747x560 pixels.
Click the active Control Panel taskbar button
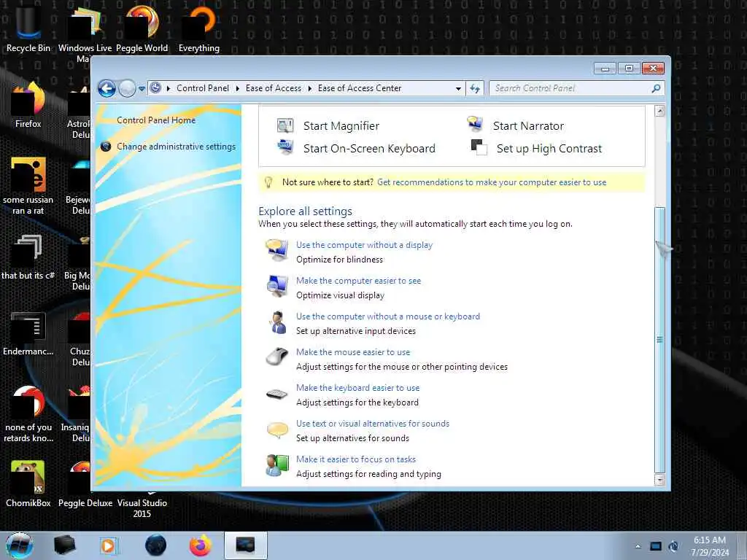(245, 545)
